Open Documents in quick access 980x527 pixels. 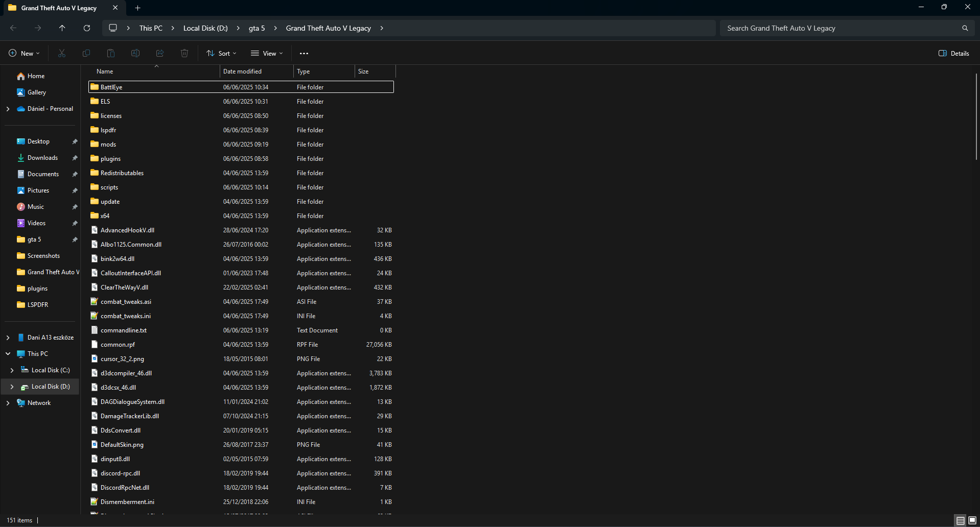coord(43,174)
